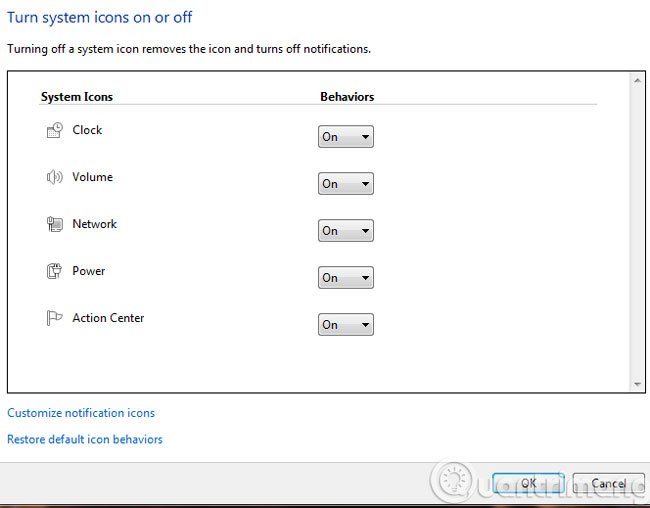Open the Network behavior dropdown
650x508 pixels.
346,230
